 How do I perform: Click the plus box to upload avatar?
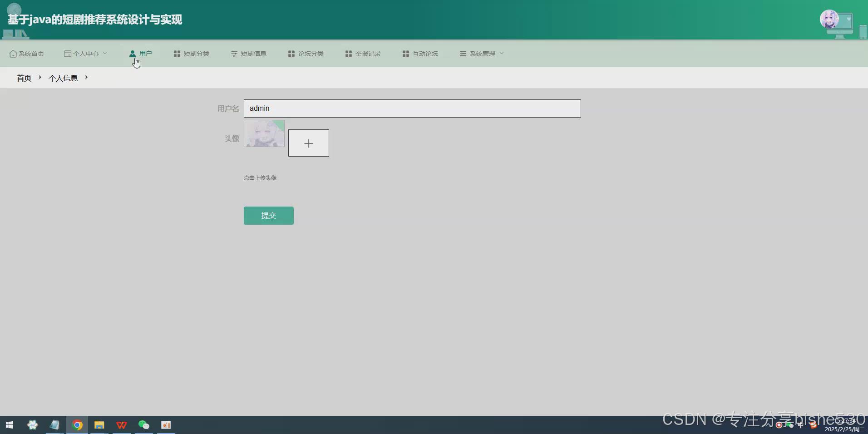309,143
